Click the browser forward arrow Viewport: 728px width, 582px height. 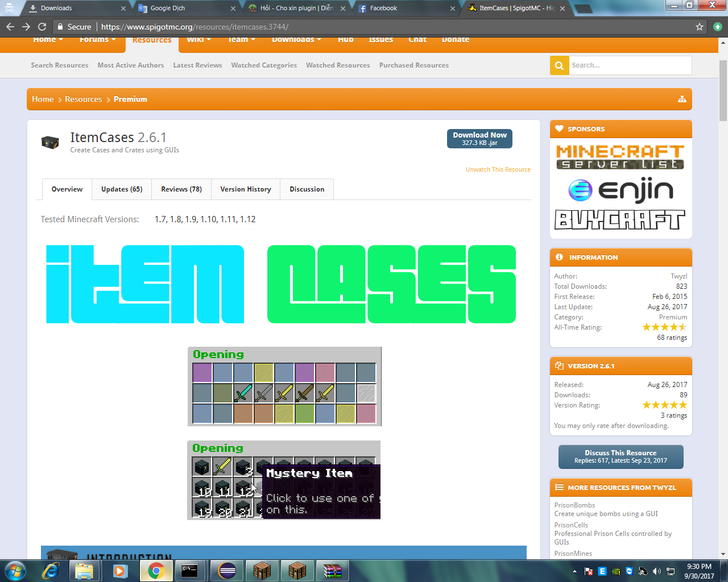pyautogui.click(x=26, y=27)
